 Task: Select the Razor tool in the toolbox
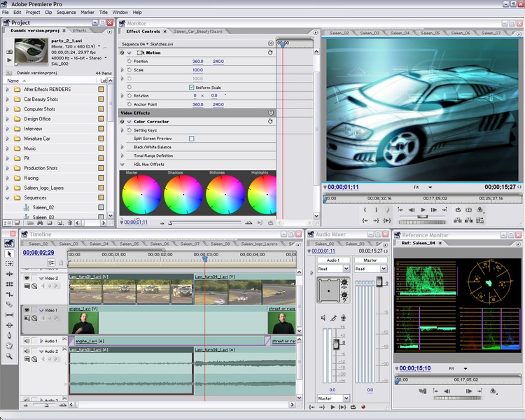9,304
